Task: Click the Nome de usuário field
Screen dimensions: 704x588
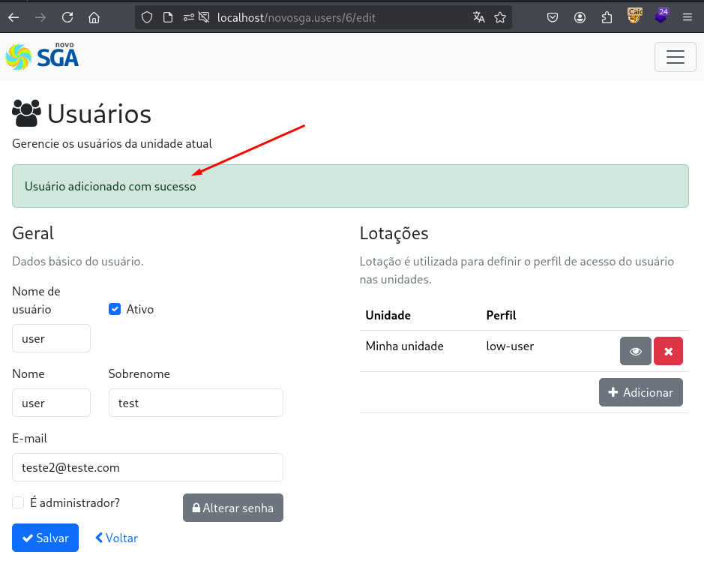Action: click(51, 338)
